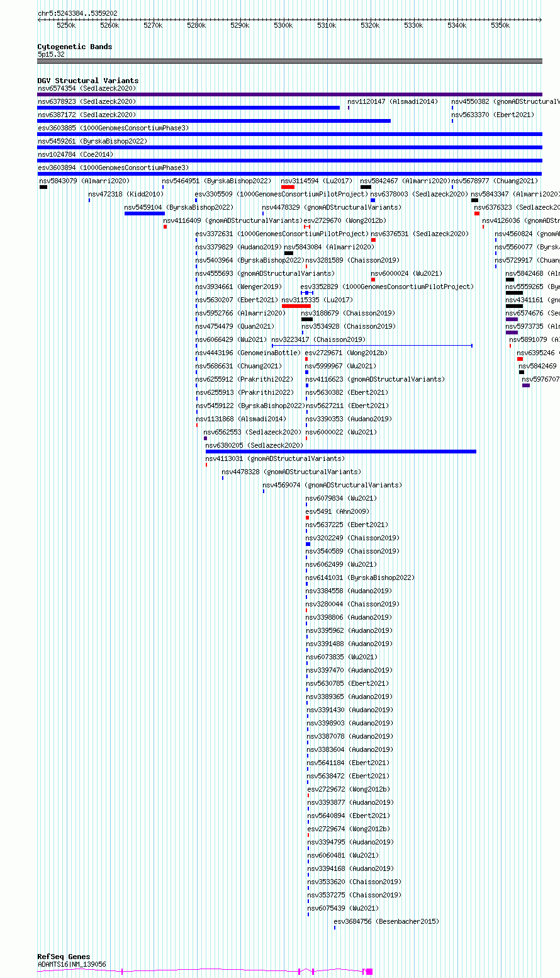This screenshot has width=560, height=978.
Task: Click nsv4443196 (GenomeinaBottle) label
Action: tap(248, 353)
